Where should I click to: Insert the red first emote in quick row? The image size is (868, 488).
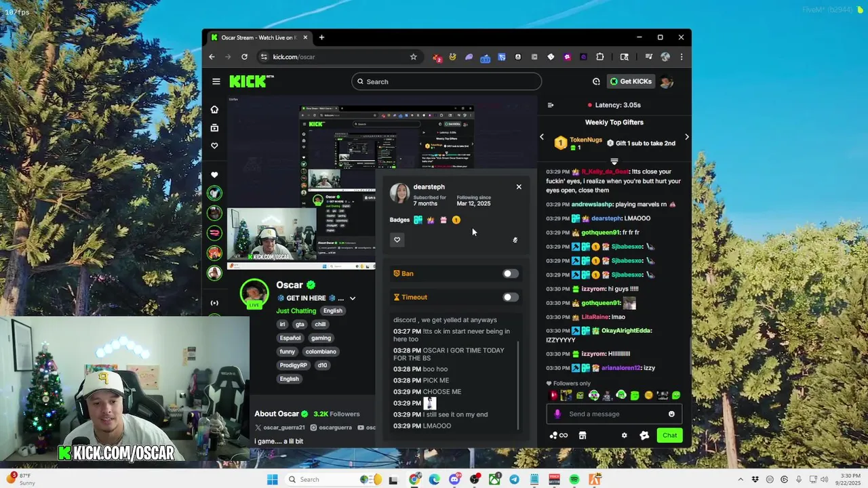(x=553, y=395)
